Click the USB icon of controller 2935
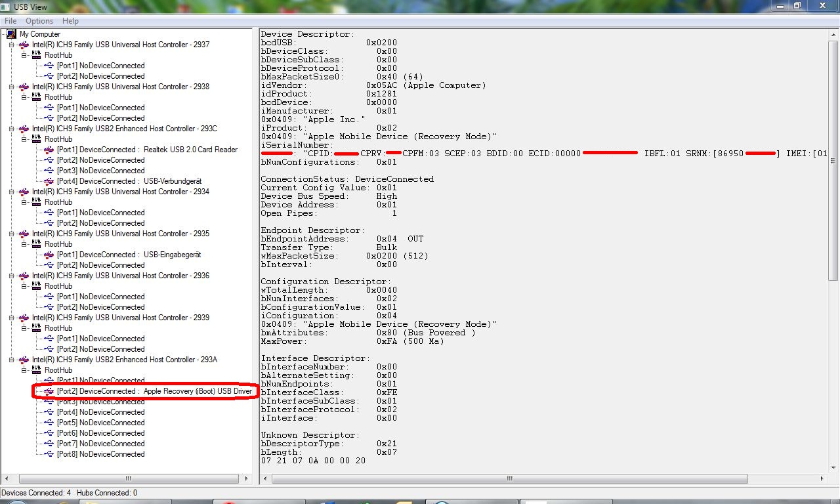The height and width of the screenshot is (504, 840). [x=24, y=234]
